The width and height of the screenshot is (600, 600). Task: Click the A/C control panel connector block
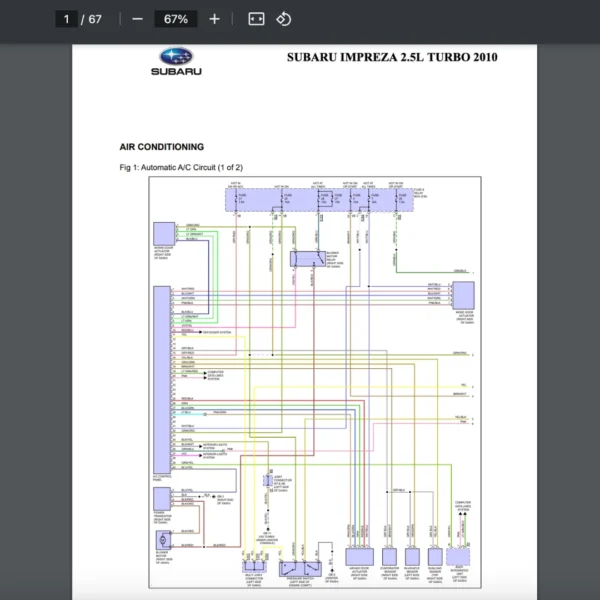coord(160,379)
